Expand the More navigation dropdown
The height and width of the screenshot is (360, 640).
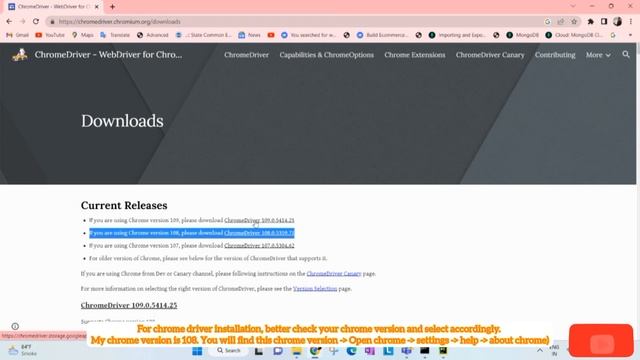click(598, 55)
